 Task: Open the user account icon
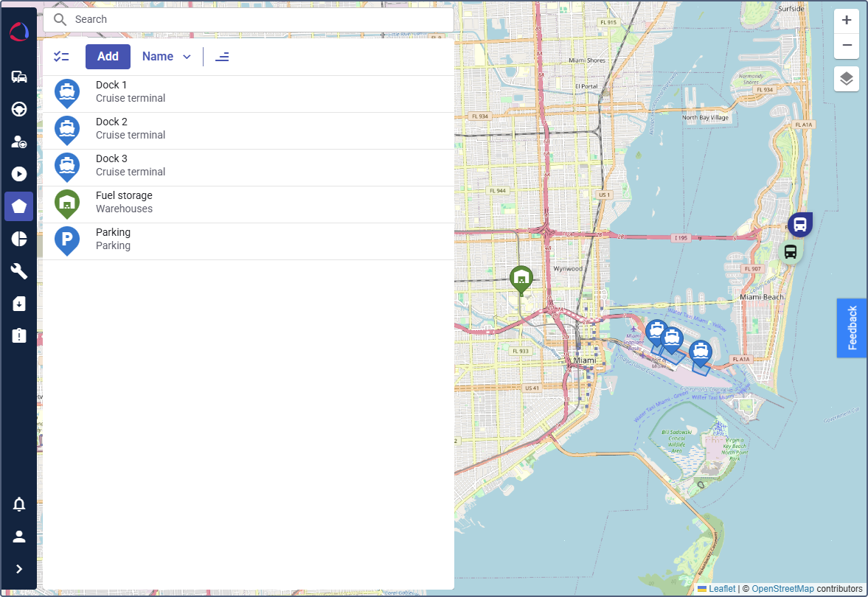tap(19, 537)
